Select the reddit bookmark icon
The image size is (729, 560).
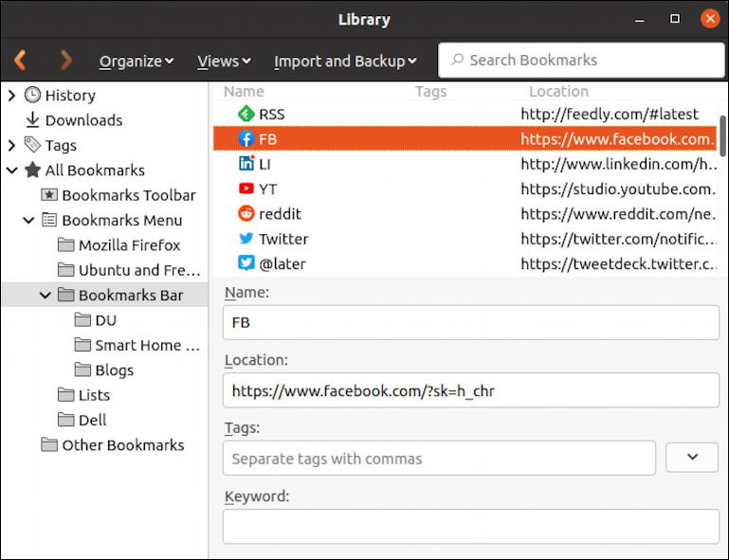coord(246,214)
